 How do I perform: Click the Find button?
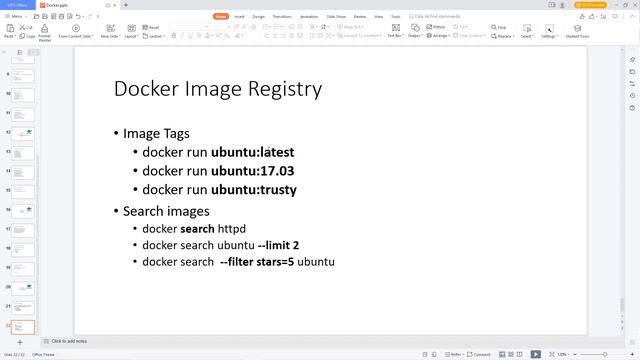[x=498, y=27]
